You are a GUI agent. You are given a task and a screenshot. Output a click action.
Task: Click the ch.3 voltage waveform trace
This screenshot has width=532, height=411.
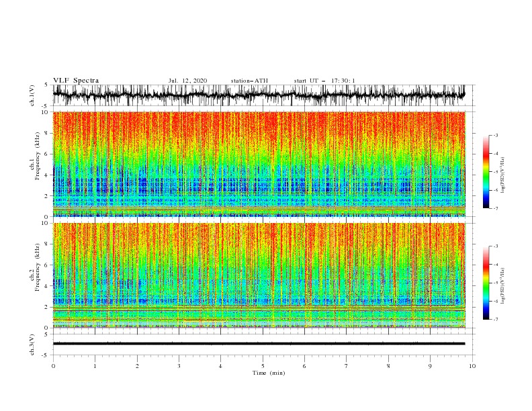pyautogui.click(x=259, y=344)
